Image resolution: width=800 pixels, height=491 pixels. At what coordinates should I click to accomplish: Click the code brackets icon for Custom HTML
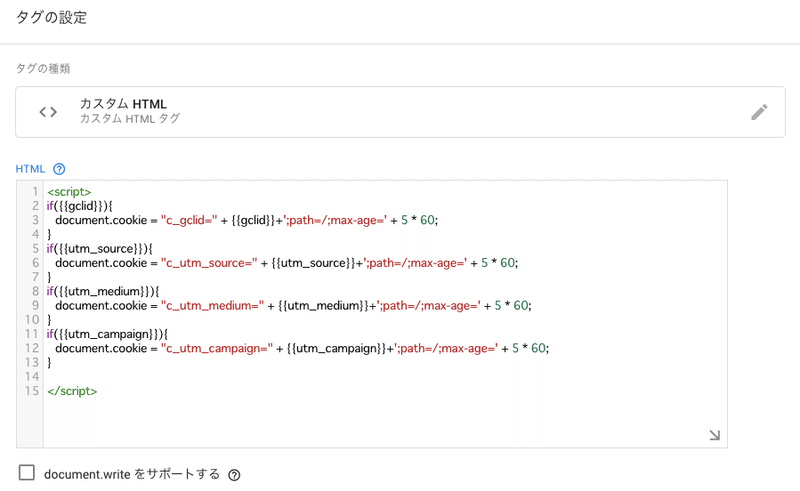click(x=48, y=112)
